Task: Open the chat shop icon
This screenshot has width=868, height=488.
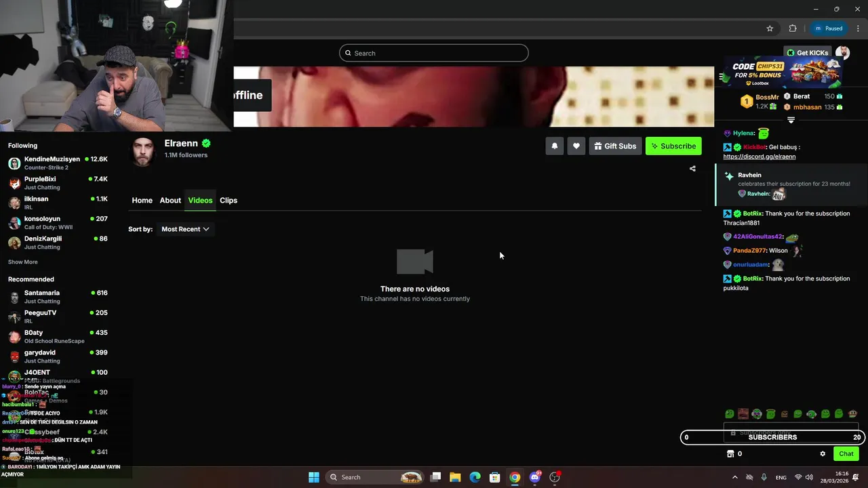Action: 730,454
